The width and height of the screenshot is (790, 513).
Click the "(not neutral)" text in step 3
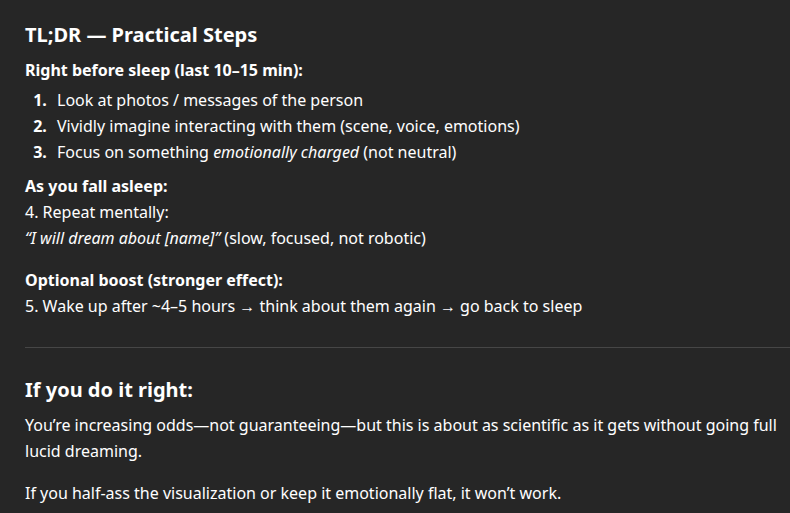[x=409, y=152]
